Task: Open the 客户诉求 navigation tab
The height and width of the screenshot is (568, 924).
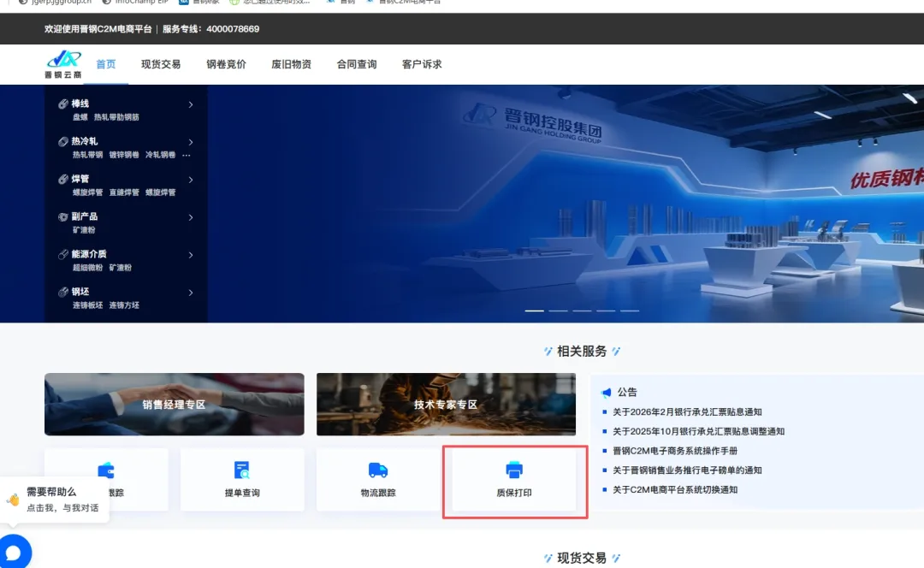Action: [x=422, y=64]
